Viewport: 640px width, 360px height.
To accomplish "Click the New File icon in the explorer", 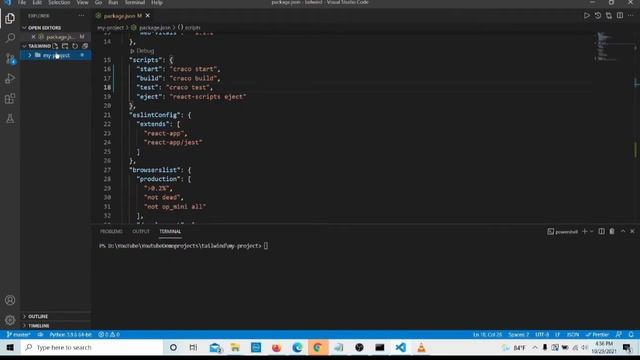I will [55, 46].
